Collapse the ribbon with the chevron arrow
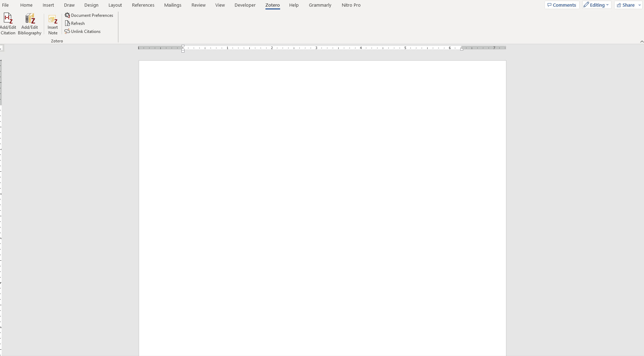Image resolution: width=644 pixels, height=356 pixels. click(642, 41)
